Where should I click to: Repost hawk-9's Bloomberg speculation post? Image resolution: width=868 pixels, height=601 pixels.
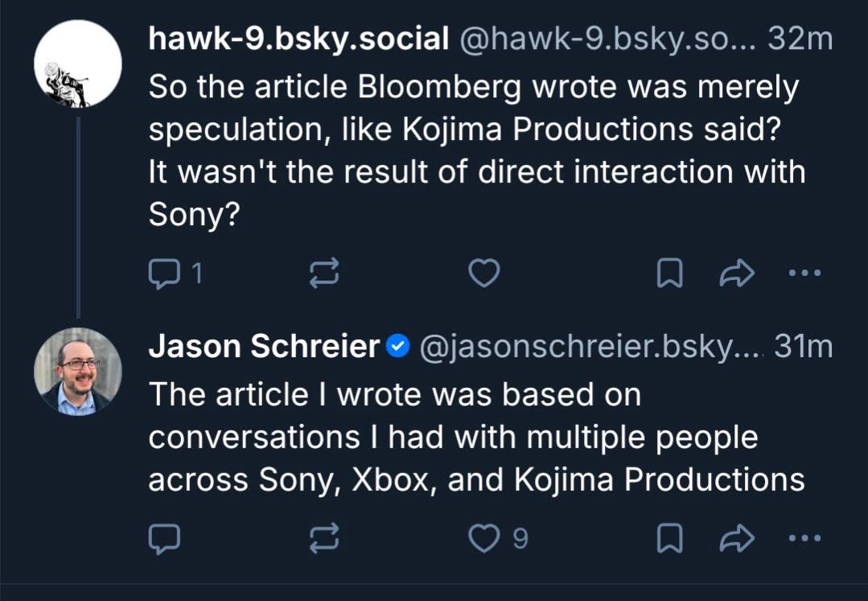324,273
